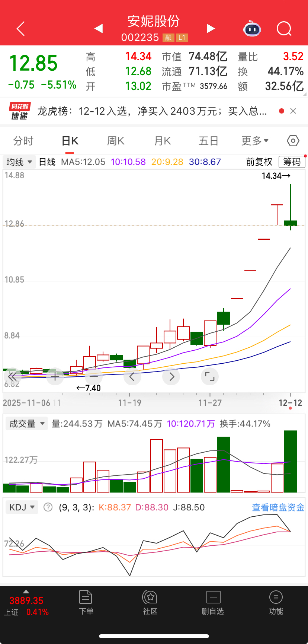Expand the quote details corner arrow
Screen dimensions: 308x644
(305, 95)
